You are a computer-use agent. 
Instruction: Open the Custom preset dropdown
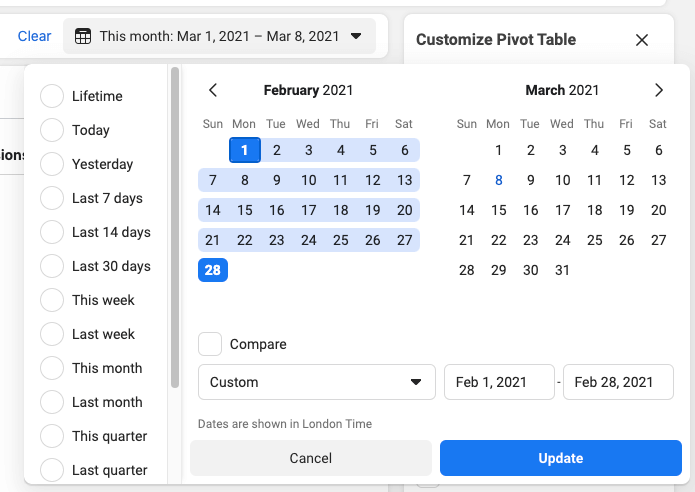click(317, 382)
